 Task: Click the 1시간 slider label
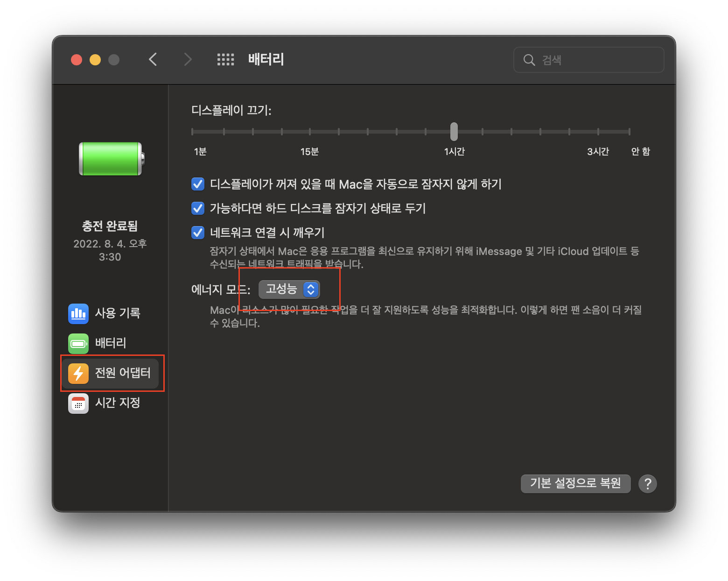click(x=454, y=151)
